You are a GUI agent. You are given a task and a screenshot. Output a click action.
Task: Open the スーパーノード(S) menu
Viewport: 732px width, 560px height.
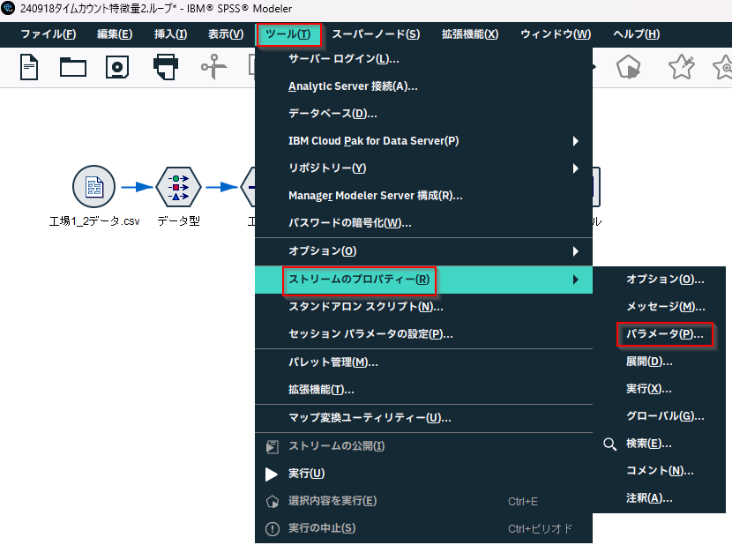click(376, 34)
